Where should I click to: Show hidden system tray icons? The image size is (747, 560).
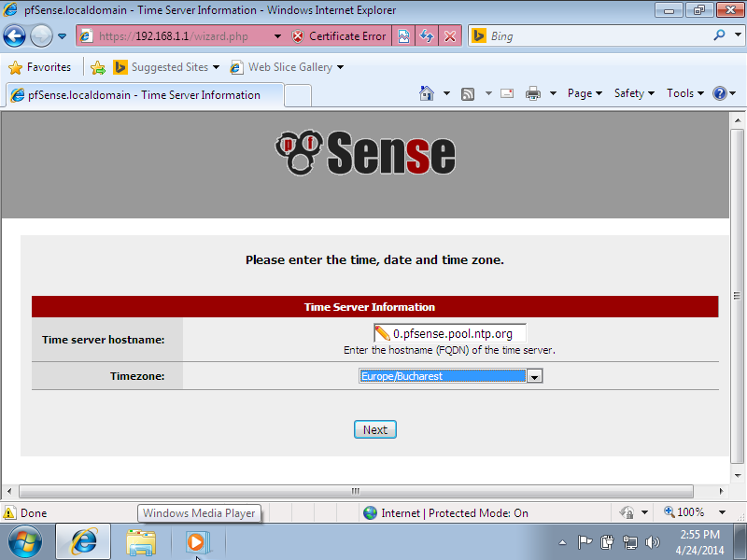tap(563, 542)
